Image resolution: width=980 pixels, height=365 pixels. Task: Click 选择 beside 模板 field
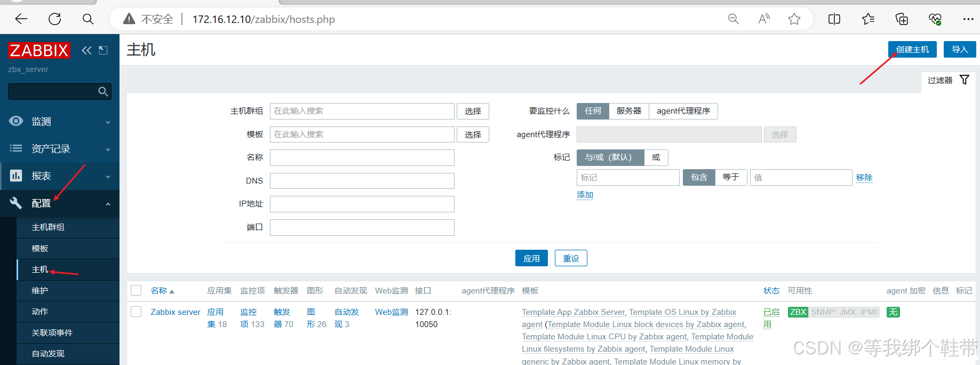[x=473, y=134]
